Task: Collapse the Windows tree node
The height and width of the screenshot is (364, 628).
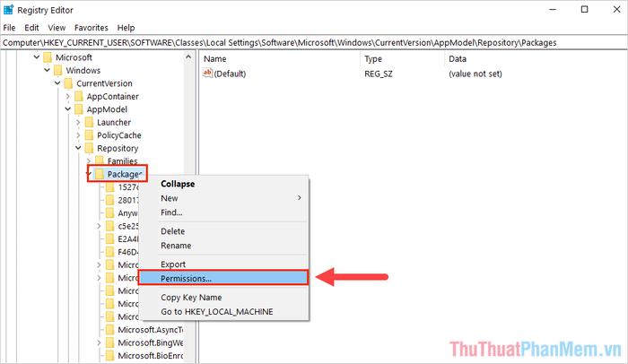Action: pos(47,71)
